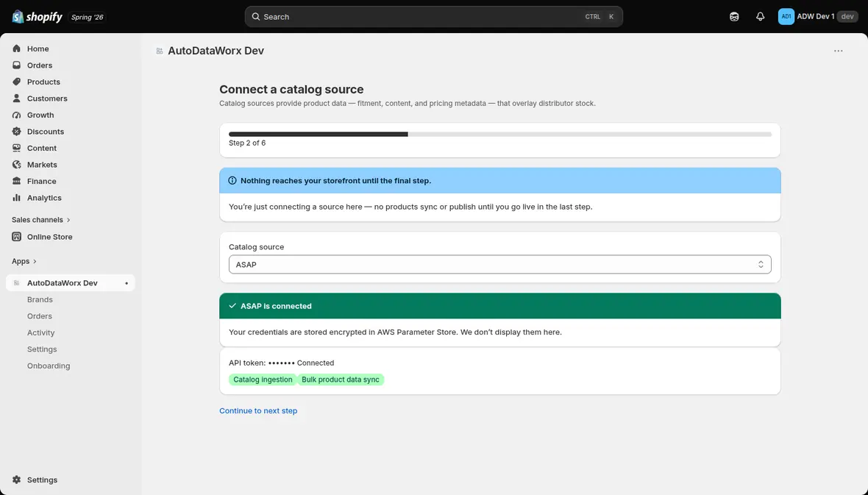Click the search magnifier icon
This screenshot has width=868, height=495.
pos(256,17)
